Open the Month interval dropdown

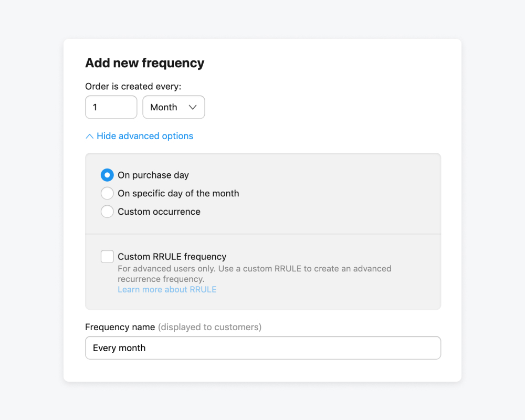(x=173, y=107)
